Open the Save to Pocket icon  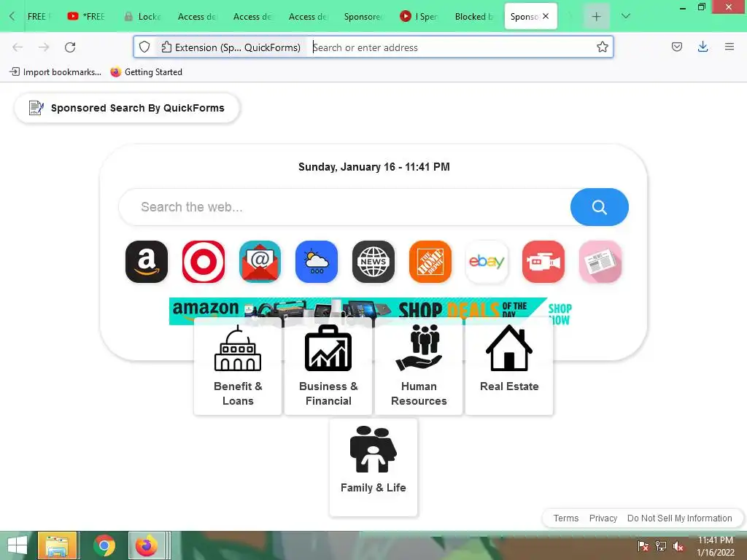point(676,47)
